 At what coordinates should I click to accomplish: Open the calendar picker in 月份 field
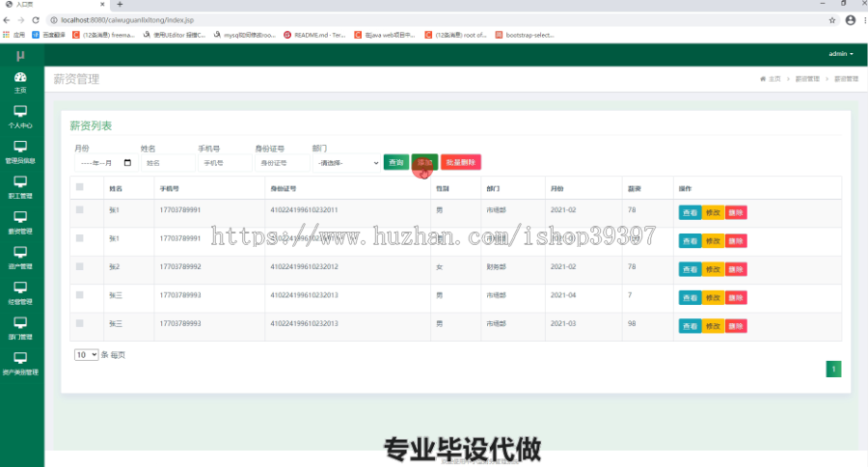pos(128,163)
